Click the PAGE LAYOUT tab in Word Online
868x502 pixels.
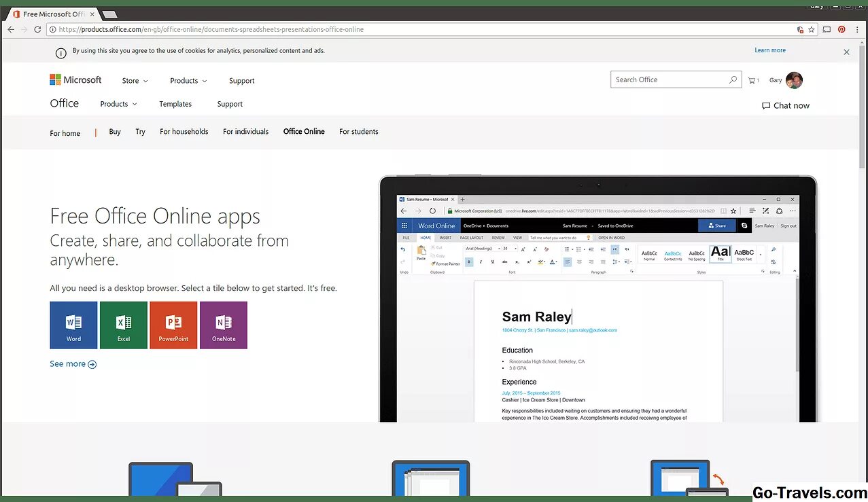coord(472,238)
